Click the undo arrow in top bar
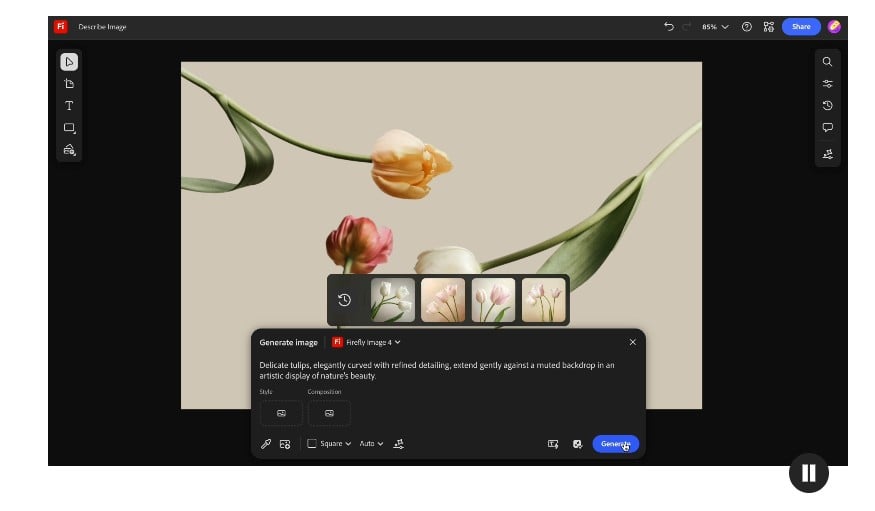The width and height of the screenshot is (875, 511). (x=668, y=27)
